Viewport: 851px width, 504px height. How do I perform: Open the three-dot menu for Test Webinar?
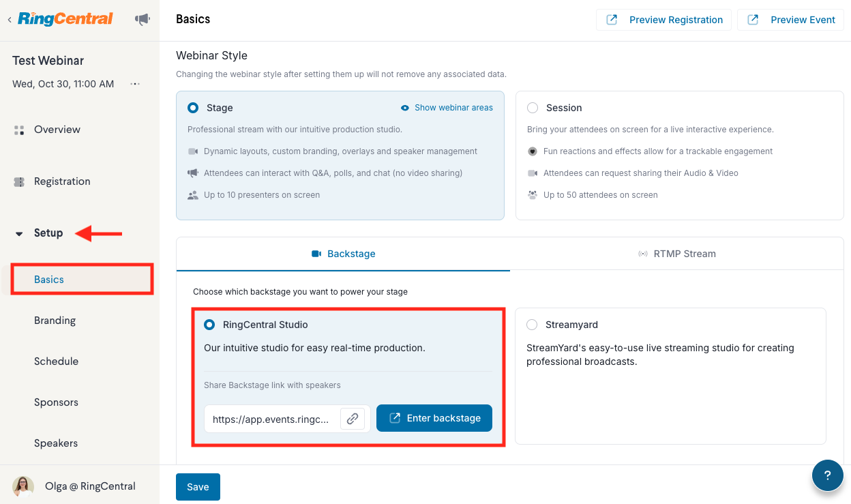point(135,84)
